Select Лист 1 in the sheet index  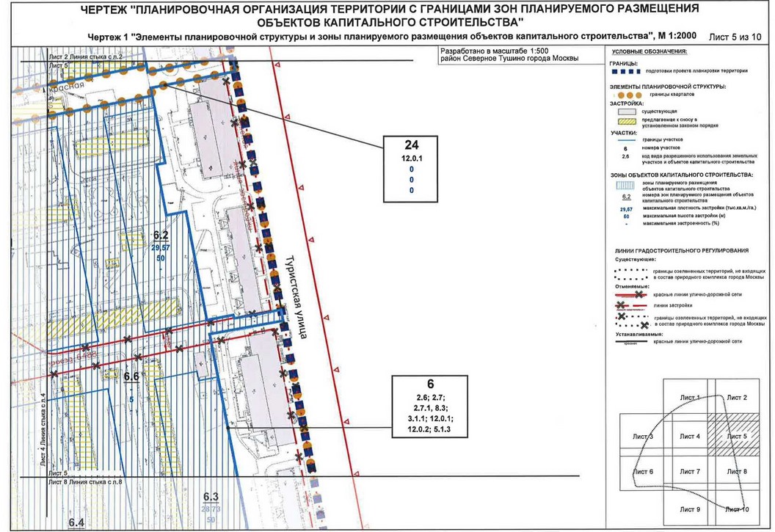(689, 397)
